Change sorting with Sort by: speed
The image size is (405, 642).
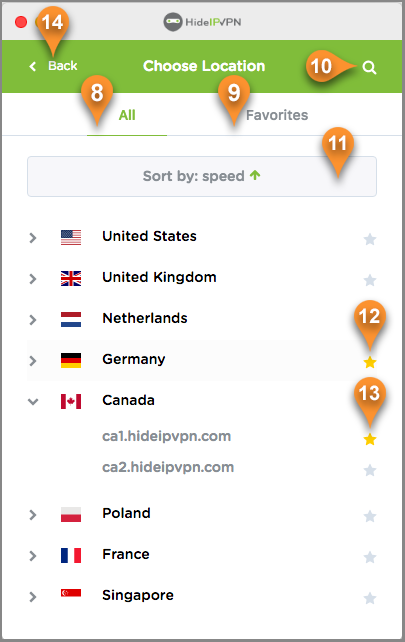[x=202, y=176]
